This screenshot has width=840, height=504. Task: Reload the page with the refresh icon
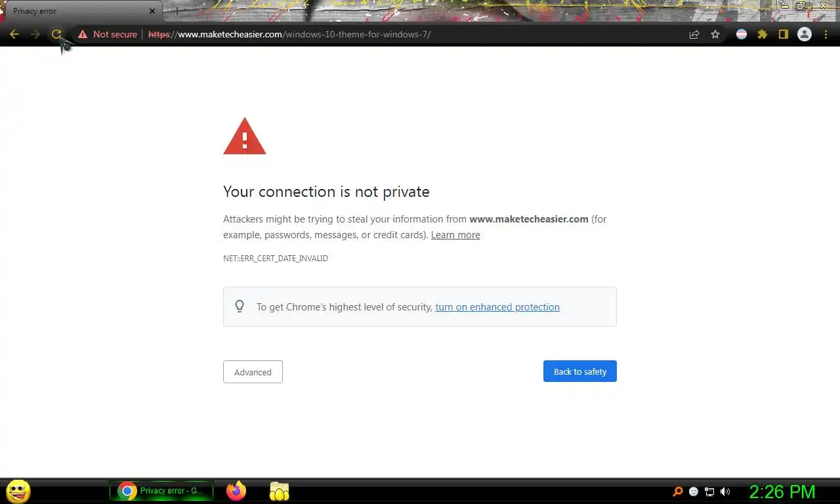click(56, 34)
